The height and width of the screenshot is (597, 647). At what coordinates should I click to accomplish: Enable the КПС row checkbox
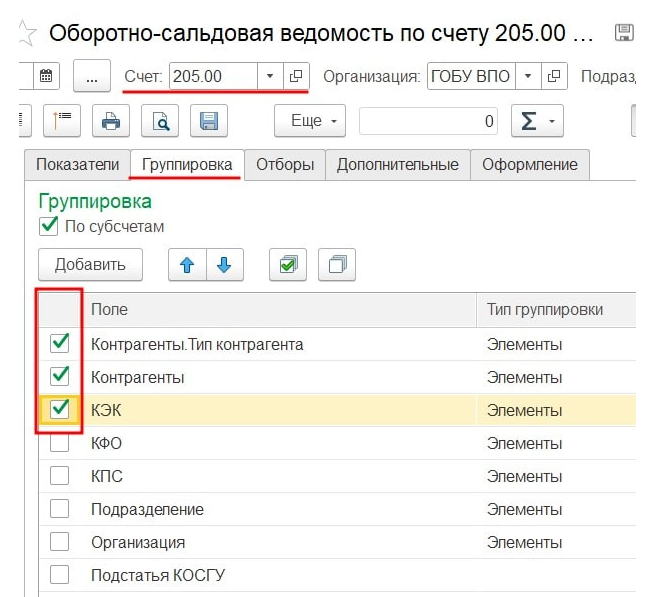(x=59, y=476)
